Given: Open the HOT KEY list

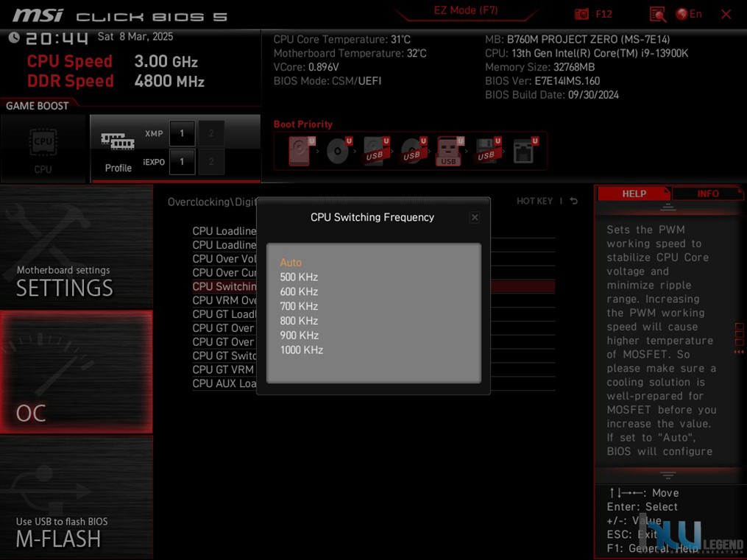Looking at the screenshot, I should (534, 202).
